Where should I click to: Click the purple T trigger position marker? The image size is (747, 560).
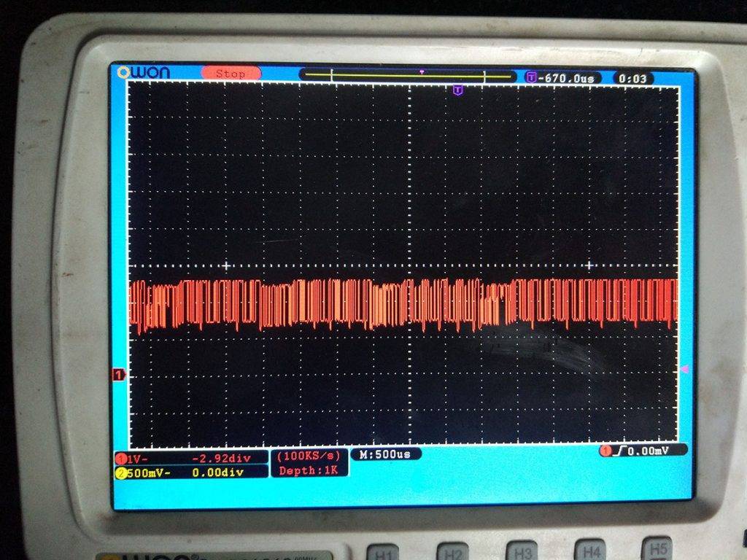click(458, 90)
